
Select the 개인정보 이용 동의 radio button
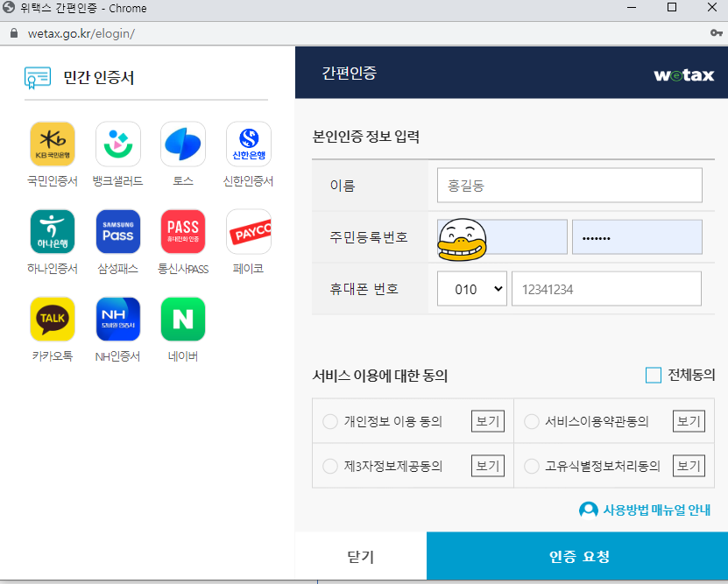(x=330, y=421)
